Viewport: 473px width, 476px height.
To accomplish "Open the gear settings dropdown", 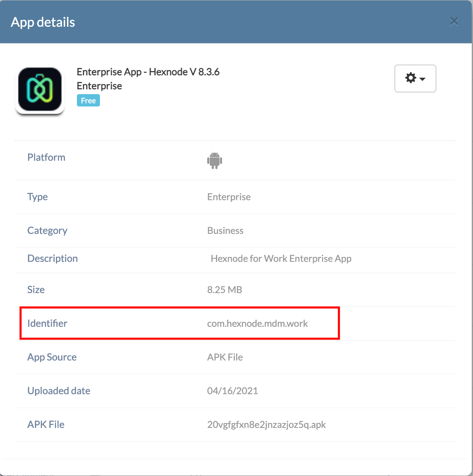I will coord(415,79).
